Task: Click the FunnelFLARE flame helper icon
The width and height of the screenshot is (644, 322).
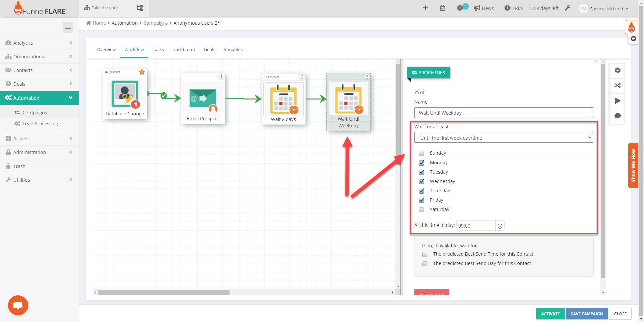Action: [x=631, y=27]
